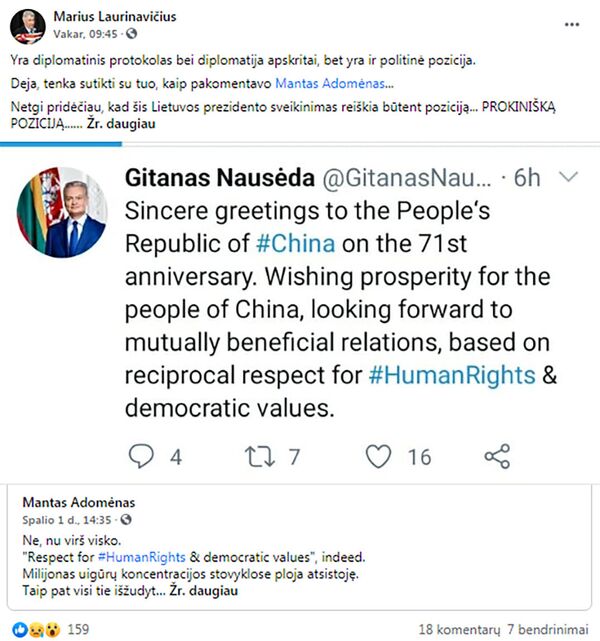Click the wow reaction emoji icon

(53, 630)
